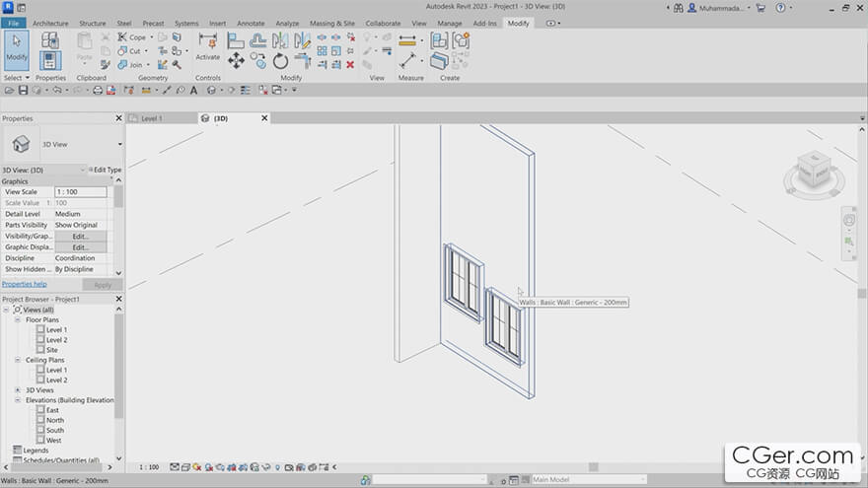
Task: Click the Align tool icon
Action: [236, 40]
